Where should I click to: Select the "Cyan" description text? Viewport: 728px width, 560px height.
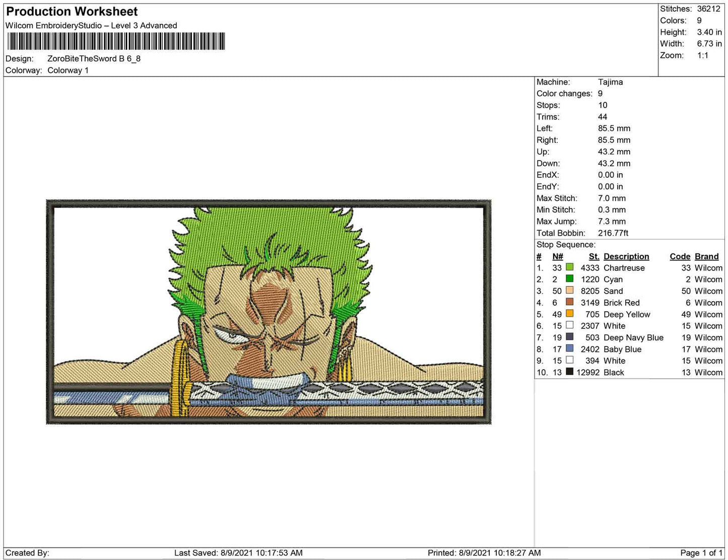coord(613,279)
